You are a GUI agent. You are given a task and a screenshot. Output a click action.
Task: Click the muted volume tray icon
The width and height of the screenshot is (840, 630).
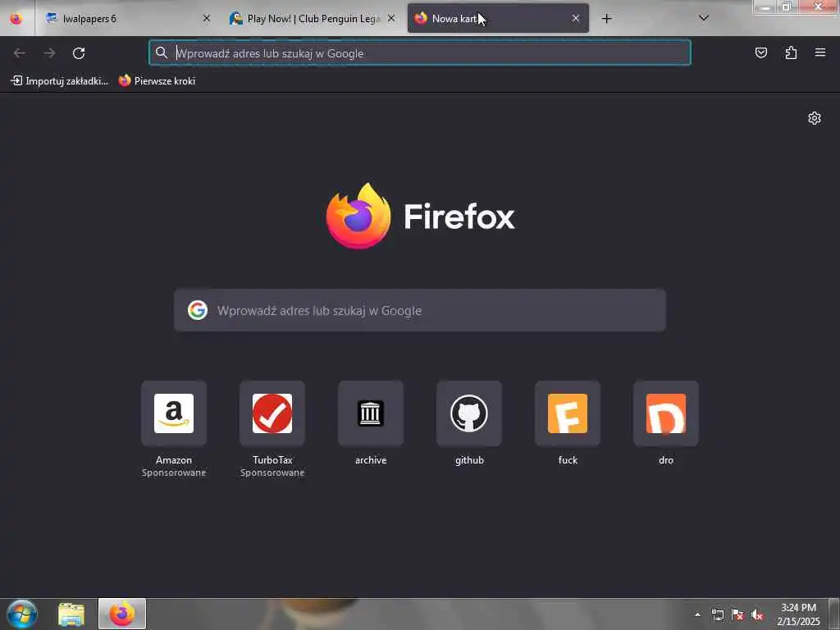tap(757, 614)
